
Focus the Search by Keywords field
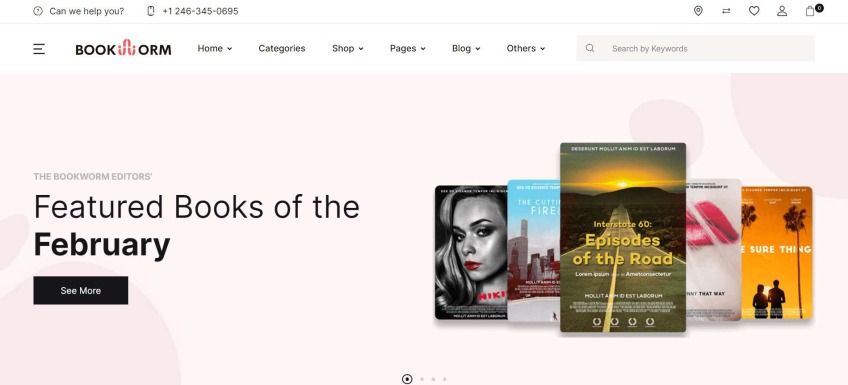[x=695, y=48]
